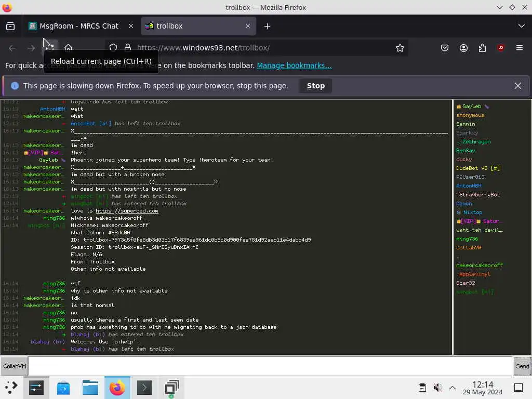The width and height of the screenshot is (532, 399).
Task: Stop the page slowing down Firefox
Action: pyautogui.click(x=315, y=86)
